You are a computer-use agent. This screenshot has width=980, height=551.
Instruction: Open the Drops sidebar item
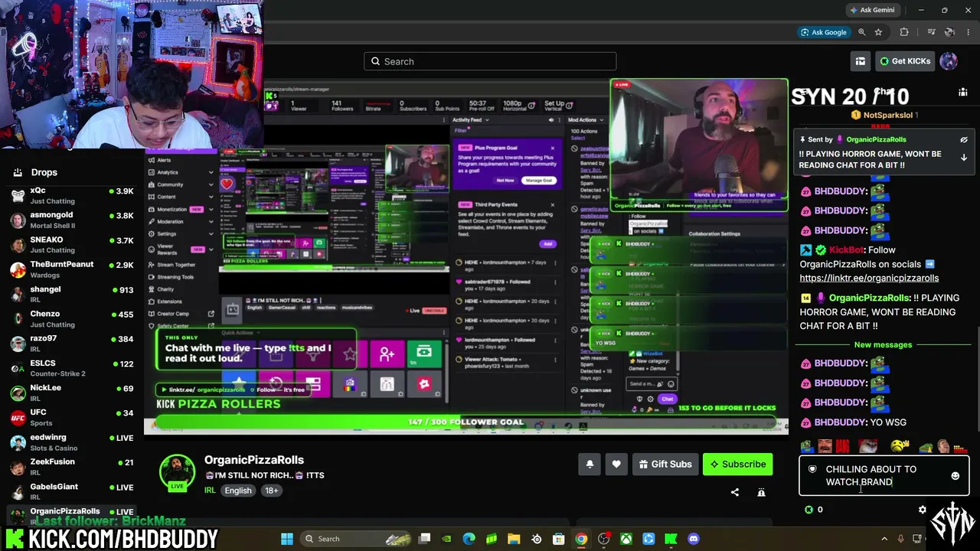tap(44, 172)
